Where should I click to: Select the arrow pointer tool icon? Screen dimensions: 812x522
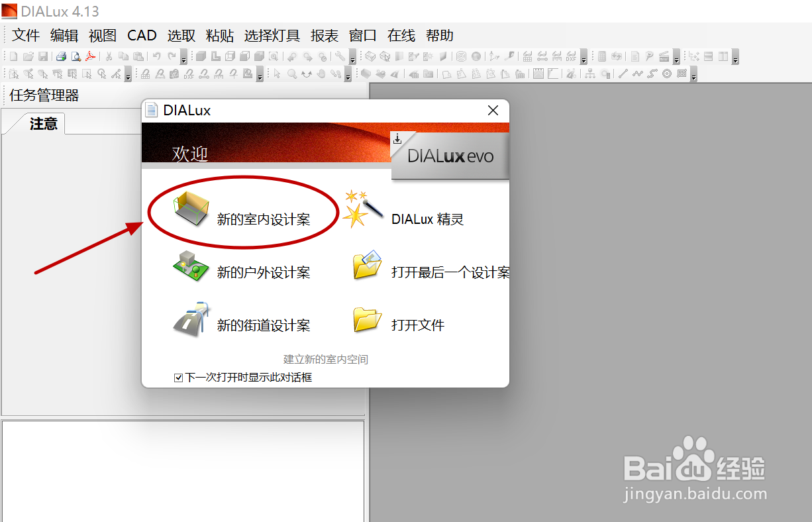click(277, 74)
